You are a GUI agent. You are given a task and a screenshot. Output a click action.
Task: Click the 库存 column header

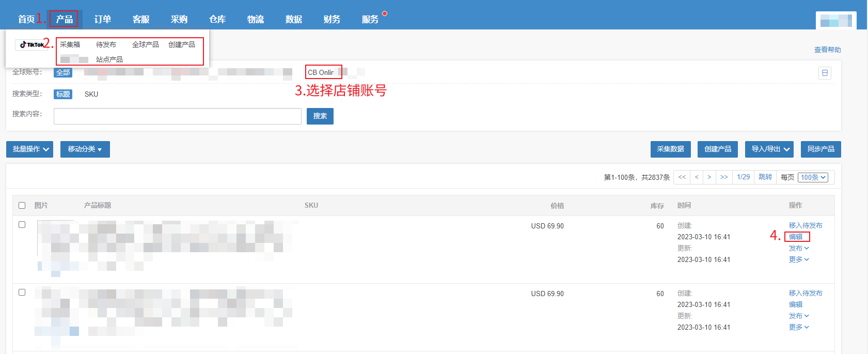(657, 206)
